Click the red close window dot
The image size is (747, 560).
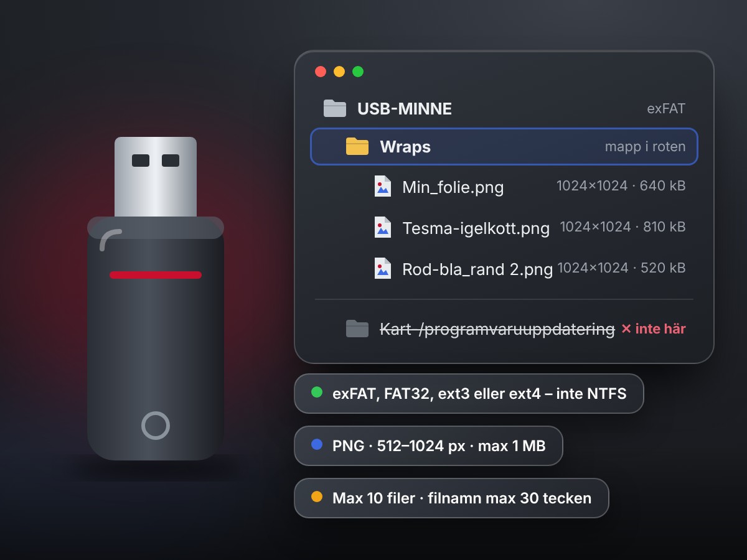321,72
